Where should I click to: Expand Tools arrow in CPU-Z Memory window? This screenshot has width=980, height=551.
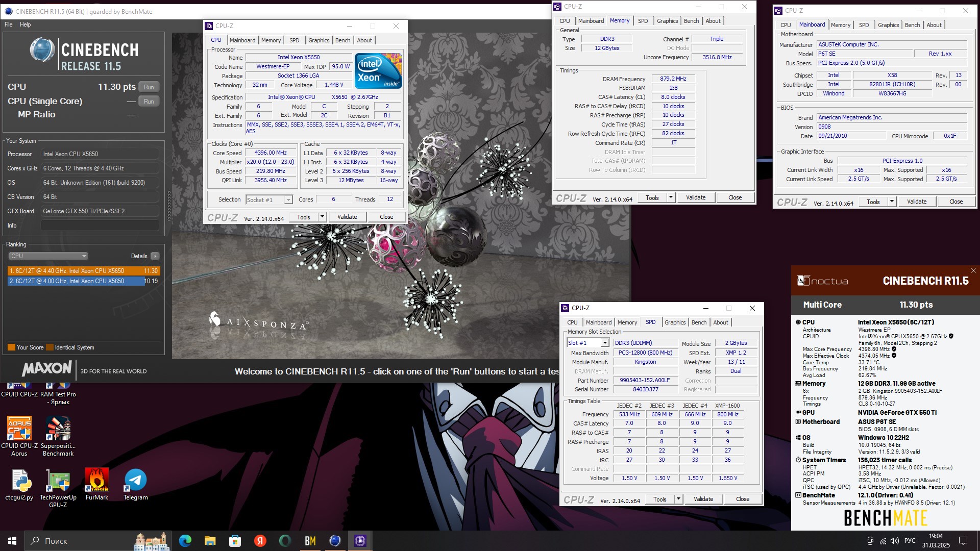[671, 197]
